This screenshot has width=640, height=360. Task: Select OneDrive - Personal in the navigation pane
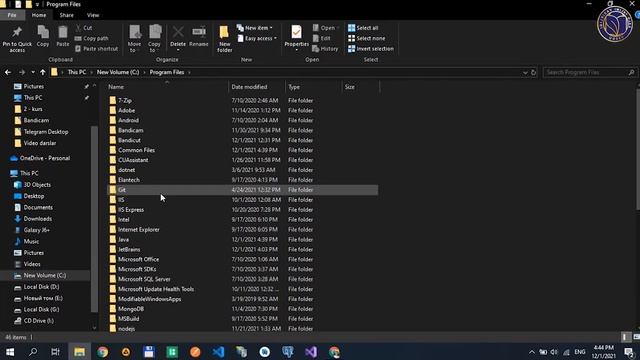click(45, 158)
